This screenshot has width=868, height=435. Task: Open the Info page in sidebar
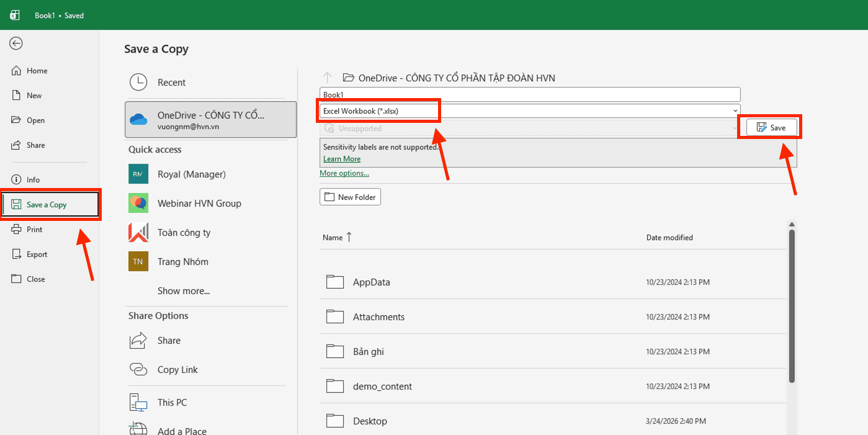(x=33, y=180)
